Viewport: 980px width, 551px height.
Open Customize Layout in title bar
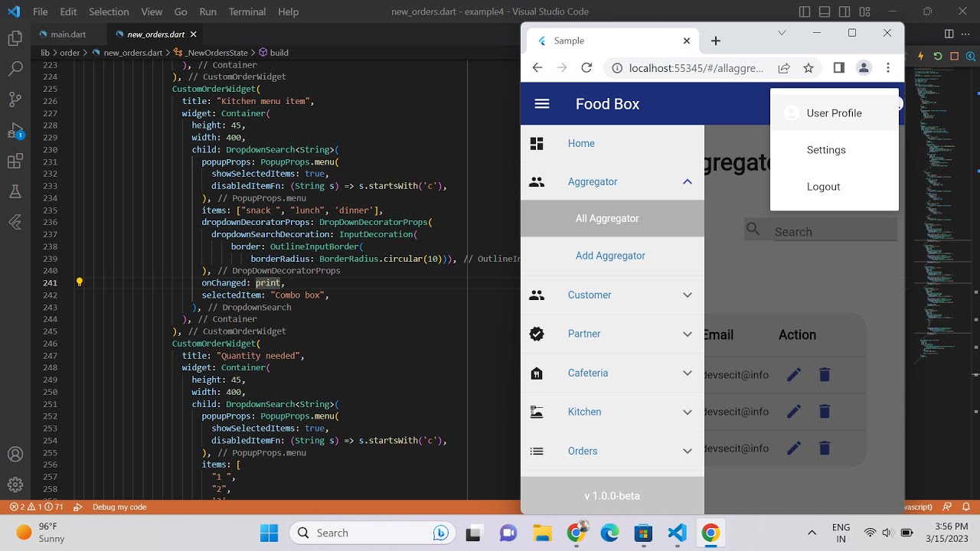pyautogui.click(x=866, y=11)
